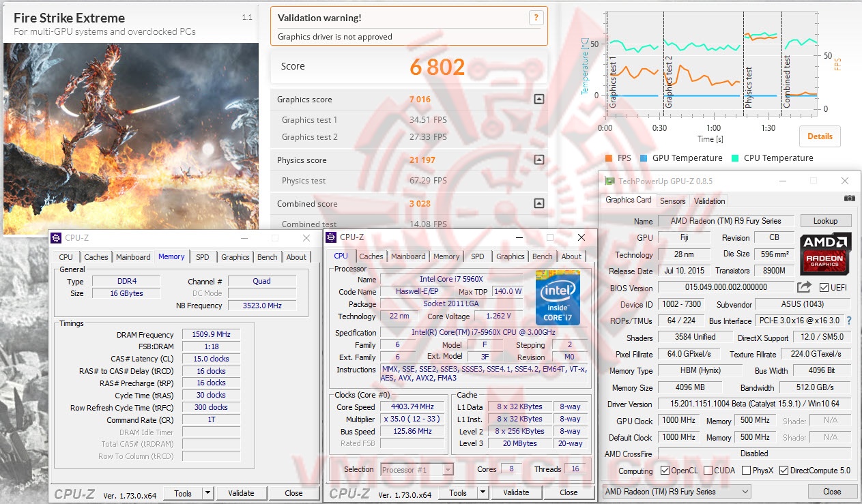Toggle the CUDA checkbox
The image size is (862, 504).
[708, 471]
